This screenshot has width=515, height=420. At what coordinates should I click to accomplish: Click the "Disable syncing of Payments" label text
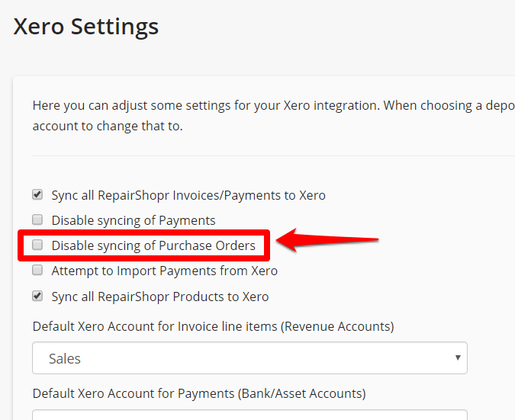click(134, 220)
